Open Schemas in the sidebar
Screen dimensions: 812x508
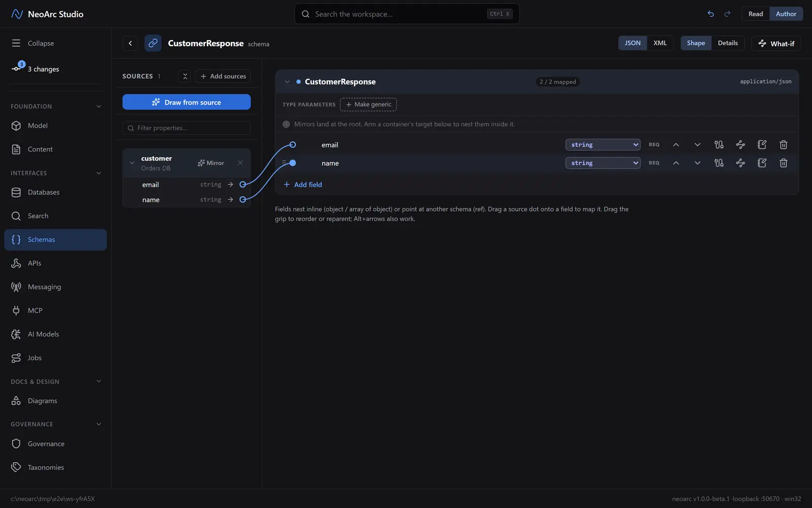[56, 240]
